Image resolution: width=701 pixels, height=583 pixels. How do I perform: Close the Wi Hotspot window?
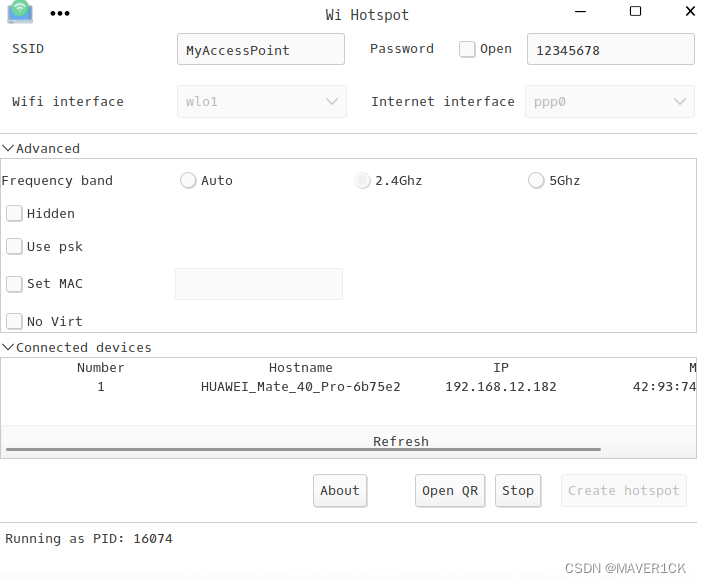point(690,11)
